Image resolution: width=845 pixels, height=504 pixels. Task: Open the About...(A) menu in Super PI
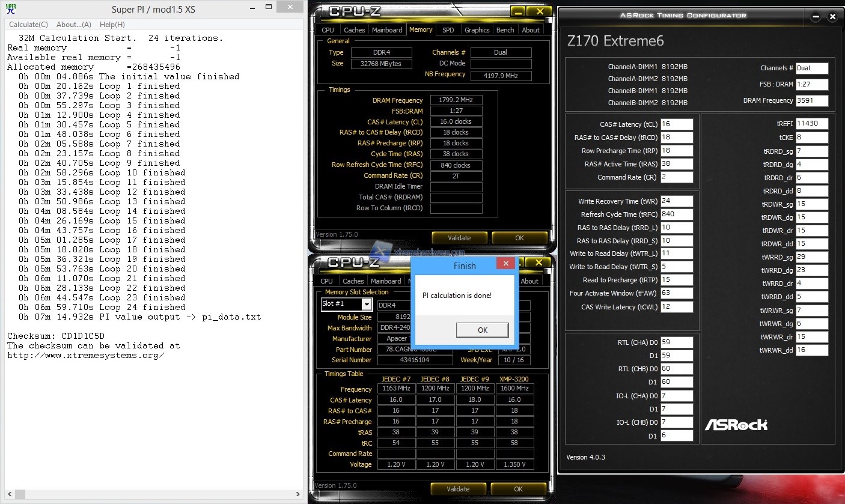73,25
